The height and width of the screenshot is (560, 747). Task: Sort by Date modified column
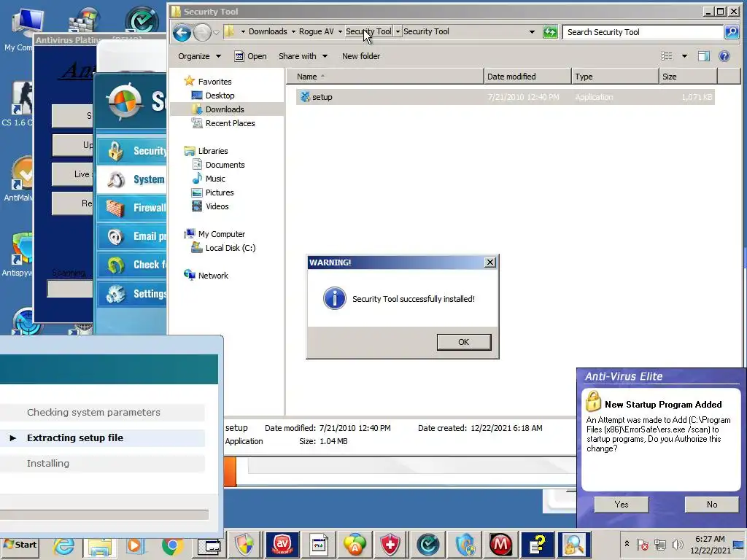coord(527,77)
